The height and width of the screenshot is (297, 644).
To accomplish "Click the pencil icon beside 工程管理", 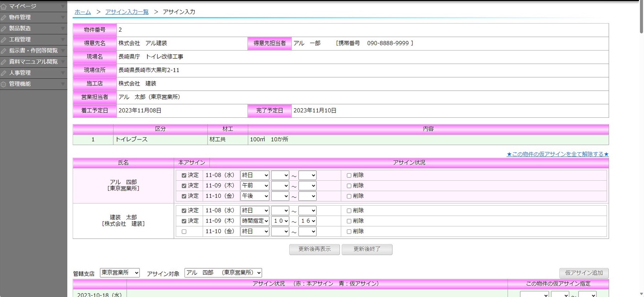I will click(x=4, y=39).
